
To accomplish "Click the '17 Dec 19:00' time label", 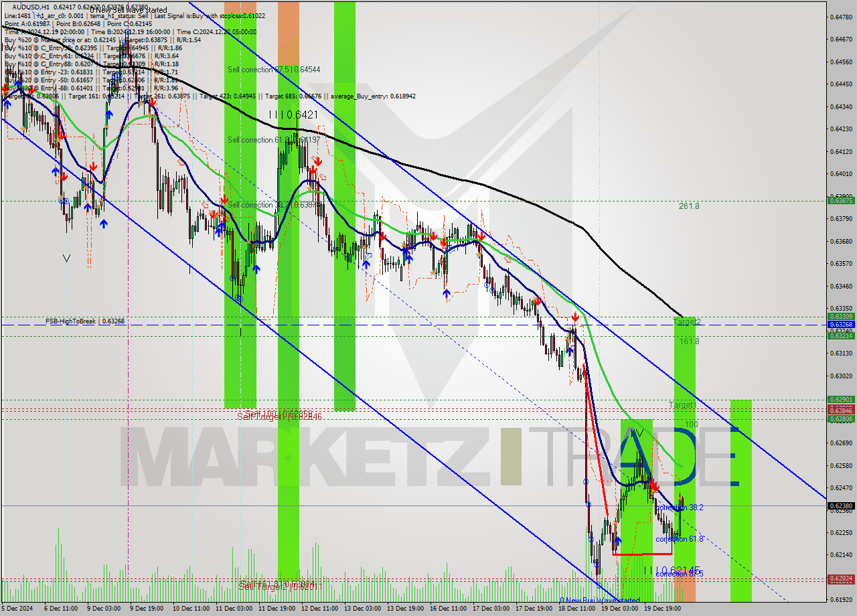I will coord(534,609).
